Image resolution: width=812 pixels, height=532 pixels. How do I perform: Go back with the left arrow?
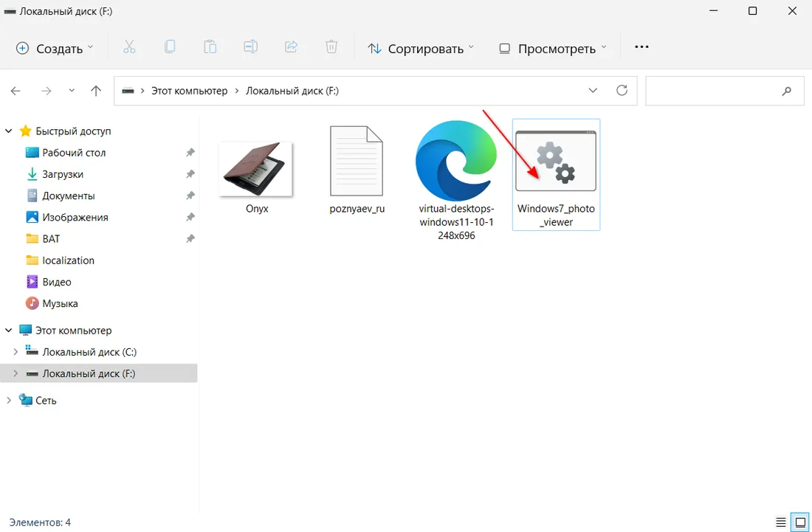[x=16, y=91]
